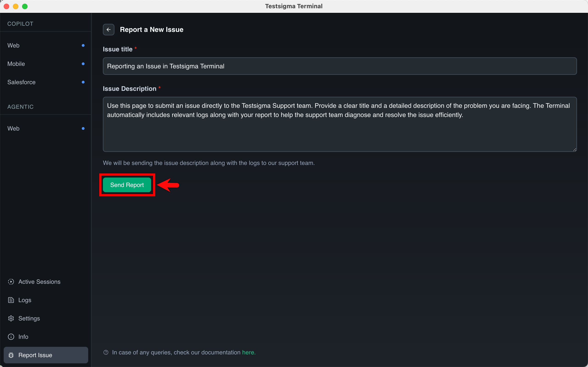Image resolution: width=588 pixels, height=367 pixels.
Task: Open the Mobile copilot section
Action: [x=16, y=64]
